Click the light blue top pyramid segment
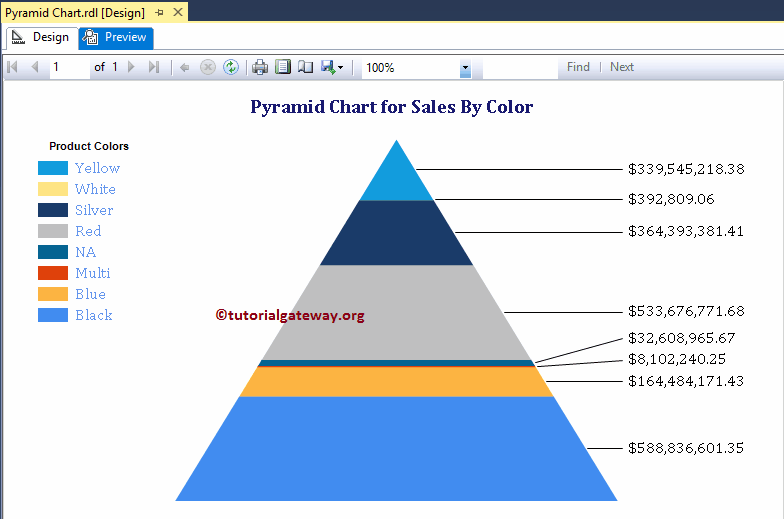 (396, 180)
